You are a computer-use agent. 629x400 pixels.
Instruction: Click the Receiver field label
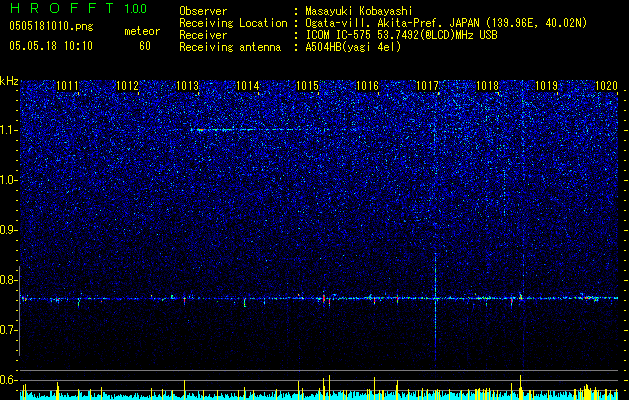(x=203, y=35)
